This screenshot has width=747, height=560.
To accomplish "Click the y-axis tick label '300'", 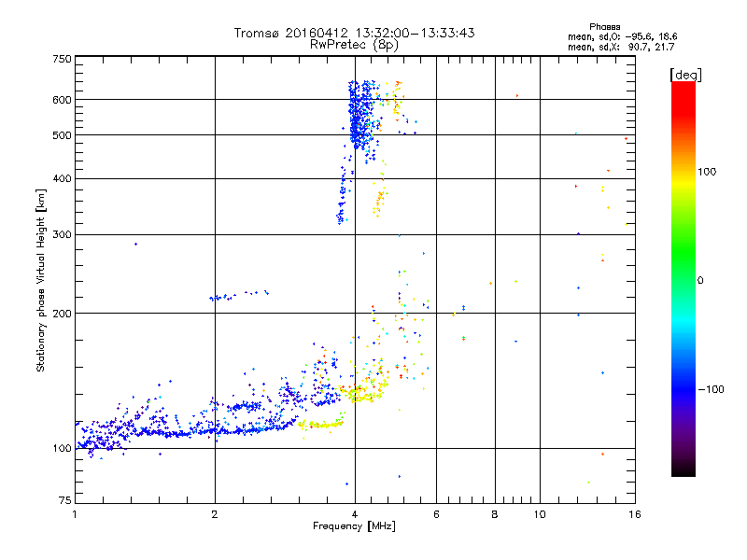I will (63, 234).
